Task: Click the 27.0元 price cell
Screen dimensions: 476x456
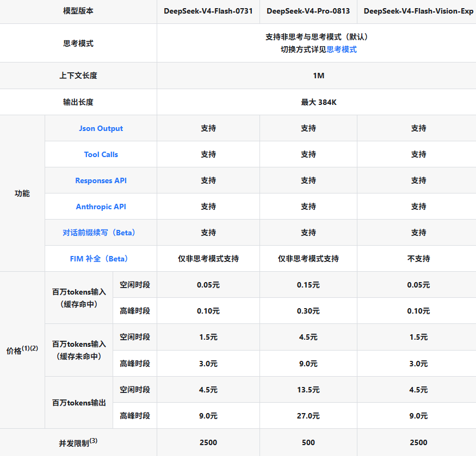Action: point(308,416)
